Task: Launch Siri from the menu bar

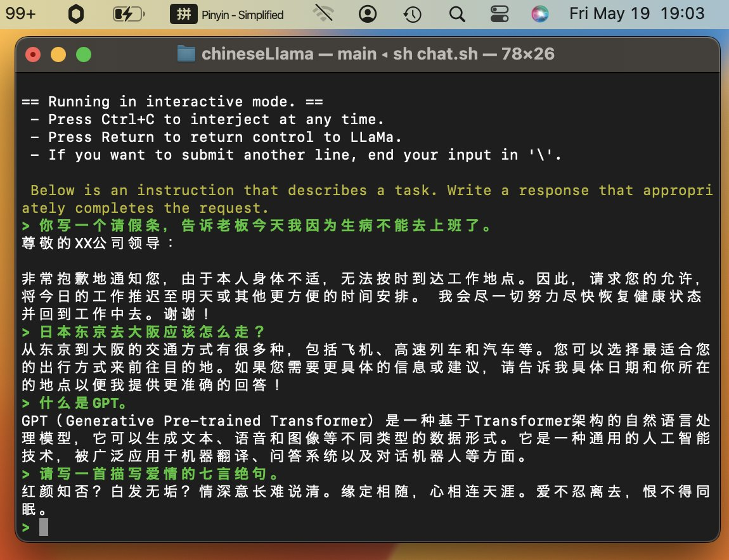Action: [540, 14]
